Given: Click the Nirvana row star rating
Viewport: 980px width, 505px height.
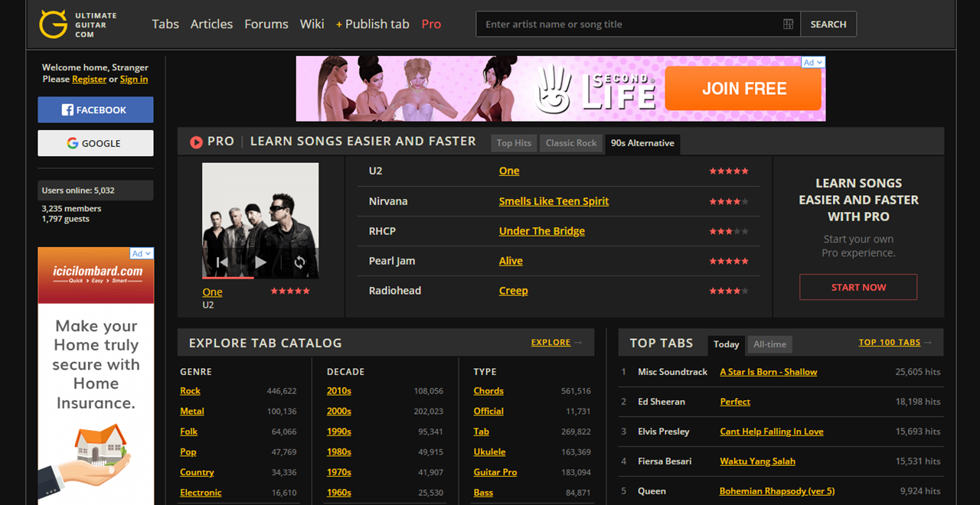Looking at the screenshot, I should [729, 201].
